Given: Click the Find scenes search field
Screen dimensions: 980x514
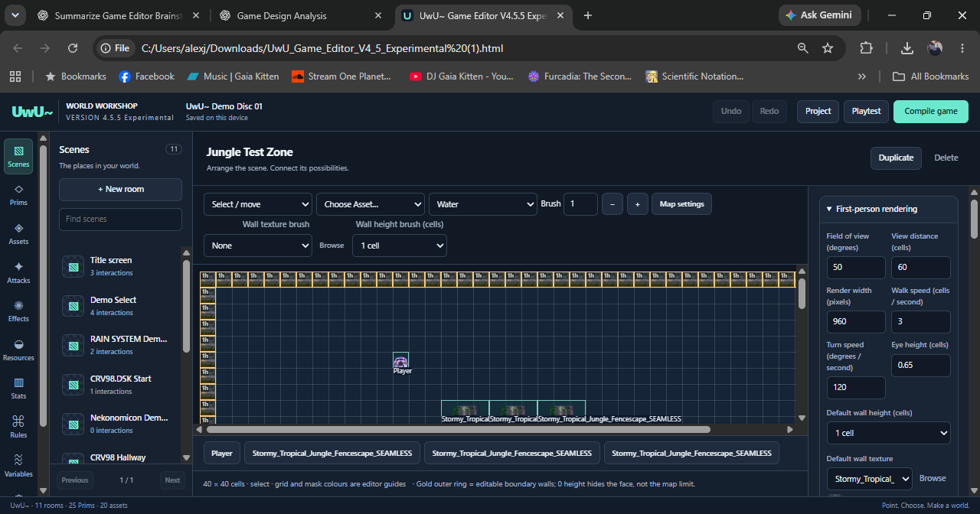Looking at the screenshot, I should point(121,220).
